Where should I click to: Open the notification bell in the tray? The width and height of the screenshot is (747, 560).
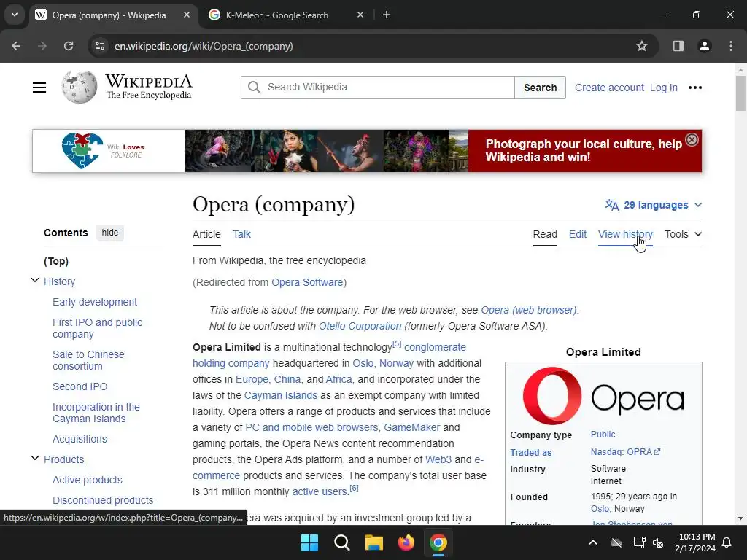coord(727,542)
